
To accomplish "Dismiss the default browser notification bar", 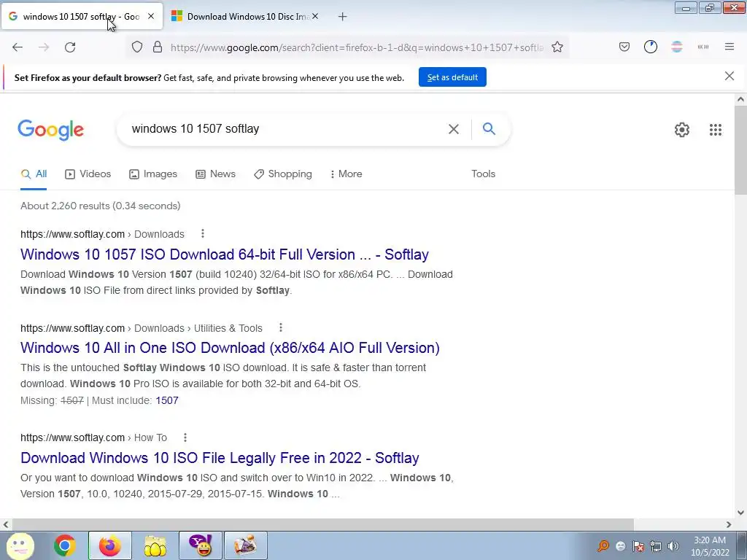I will 729,76.
